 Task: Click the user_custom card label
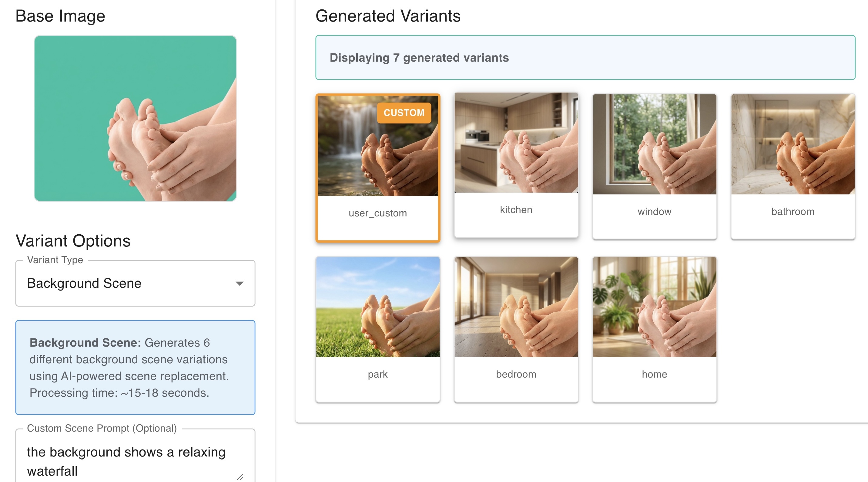tap(378, 213)
